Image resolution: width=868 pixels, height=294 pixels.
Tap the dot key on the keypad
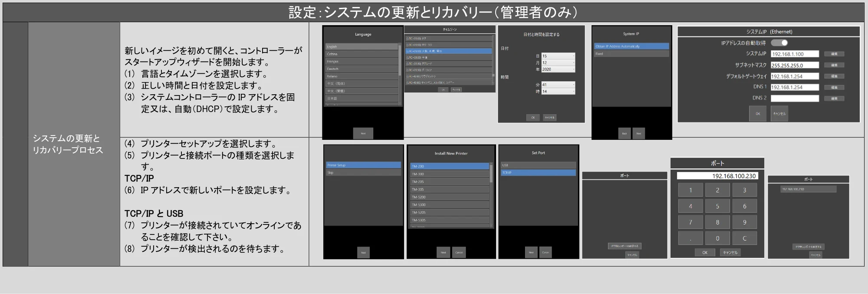click(x=690, y=238)
